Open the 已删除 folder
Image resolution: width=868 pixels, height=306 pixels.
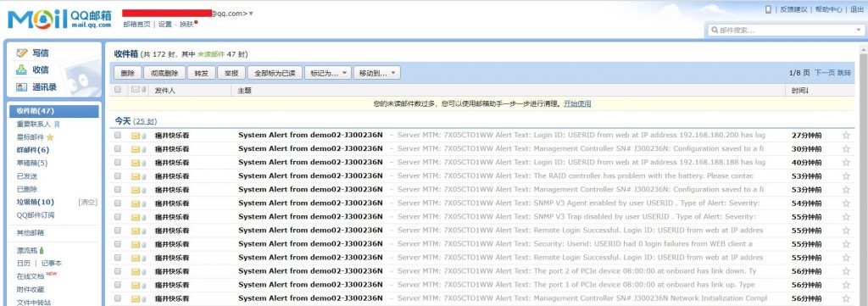point(27,190)
